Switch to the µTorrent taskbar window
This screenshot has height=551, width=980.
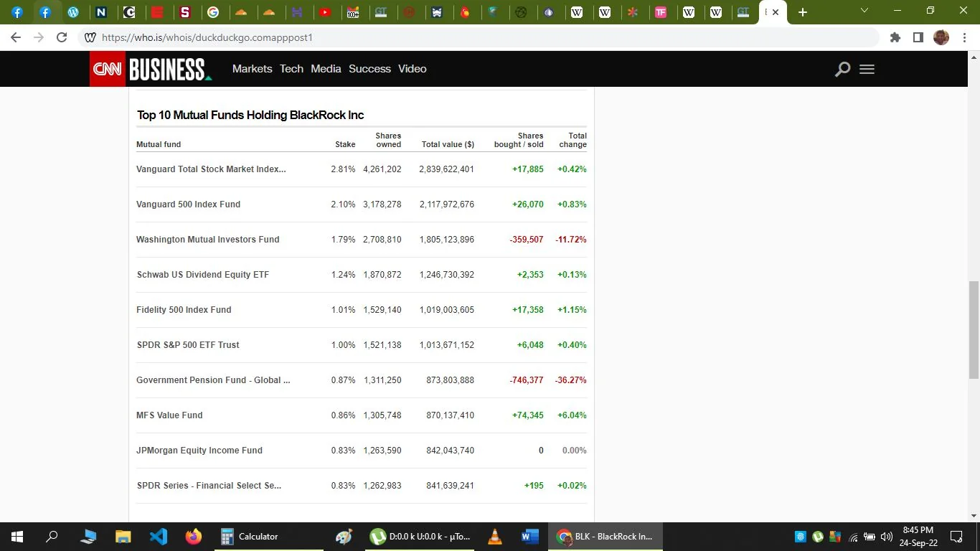(x=420, y=537)
